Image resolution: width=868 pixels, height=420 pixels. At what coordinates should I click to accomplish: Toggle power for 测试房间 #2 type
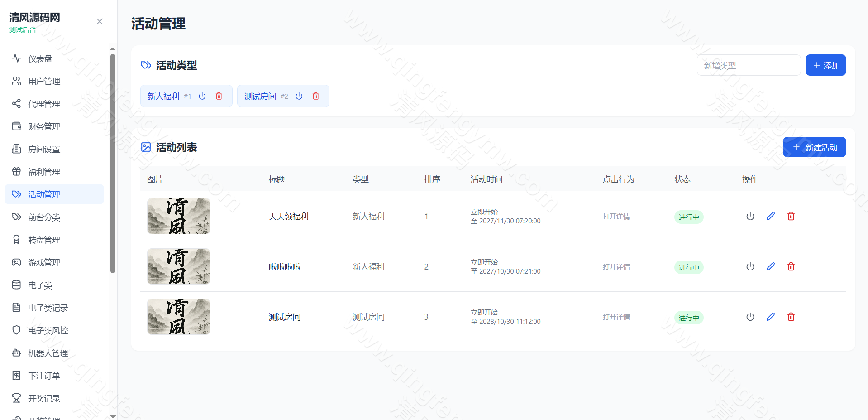pyautogui.click(x=299, y=96)
